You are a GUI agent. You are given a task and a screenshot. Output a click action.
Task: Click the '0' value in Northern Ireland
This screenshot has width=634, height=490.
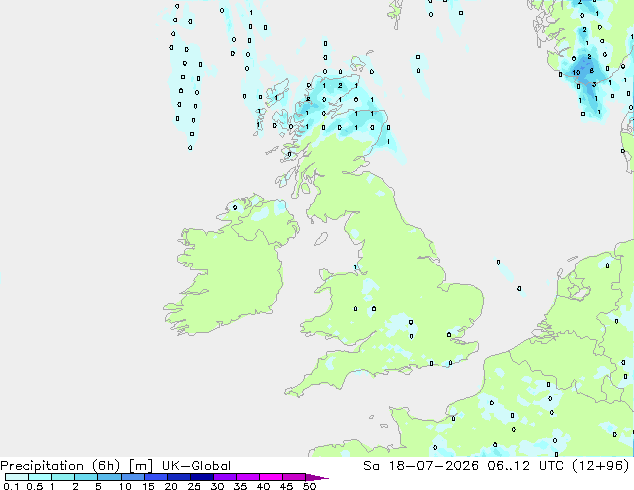click(235, 207)
